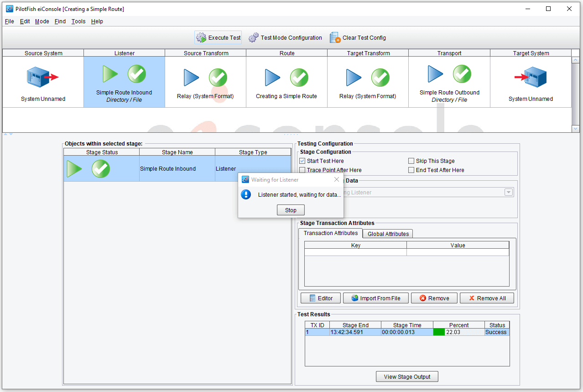Click Stage End time 13:42:34.591
The height and width of the screenshot is (392, 583).
click(355, 332)
